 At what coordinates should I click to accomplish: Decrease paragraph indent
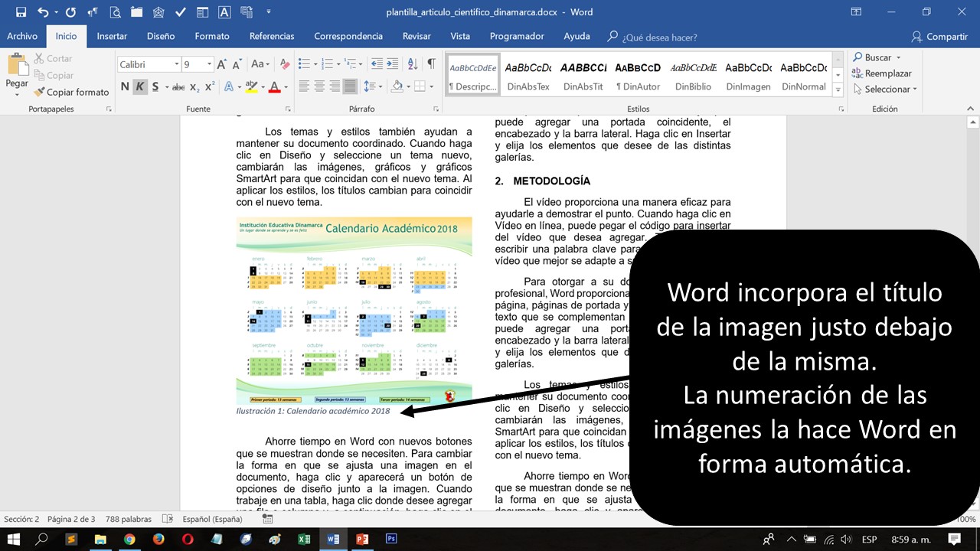pos(376,64)
